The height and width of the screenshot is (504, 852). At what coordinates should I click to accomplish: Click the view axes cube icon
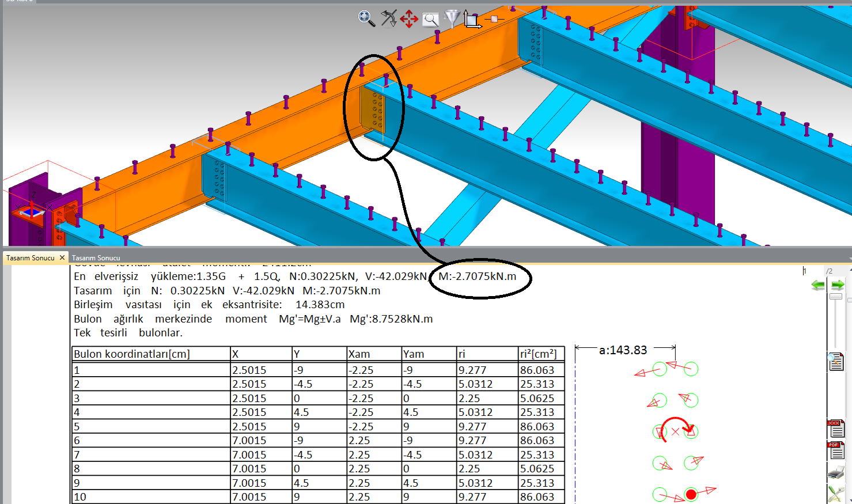point(472,20)
